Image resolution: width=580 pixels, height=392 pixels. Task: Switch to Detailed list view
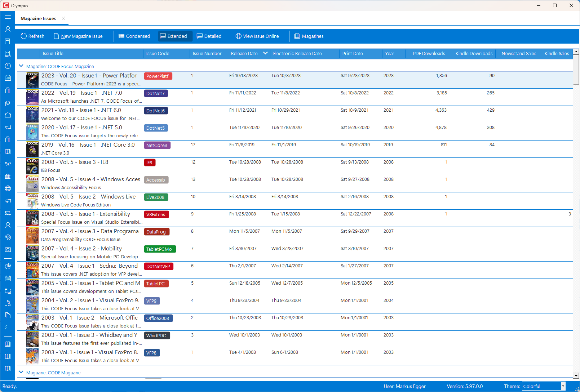[x=209, y=36]
